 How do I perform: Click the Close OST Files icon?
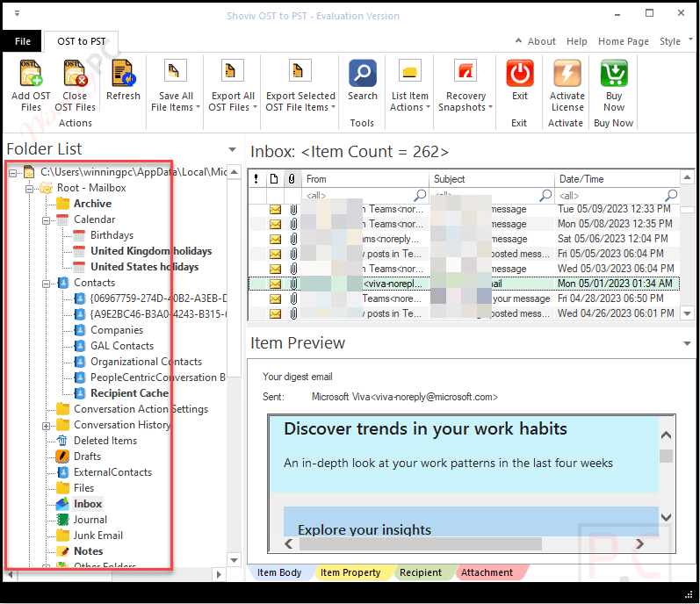[75, 74]
